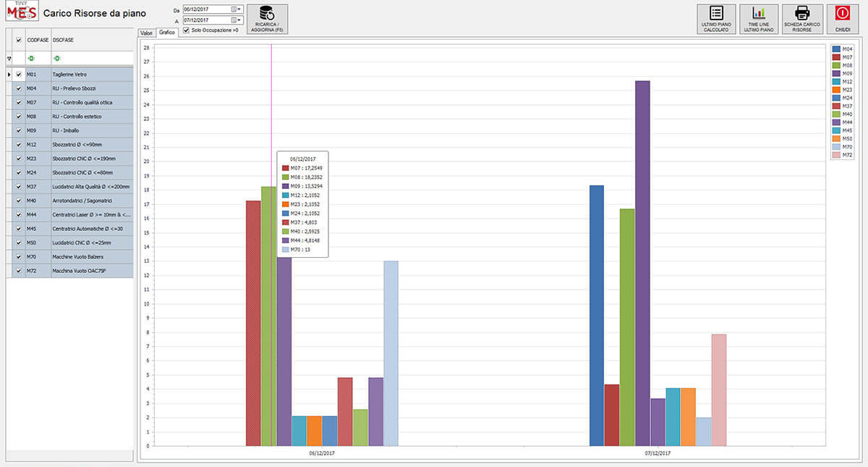Click the 'M08 : 18,2352' tooltip entry
Viewport: 868px width, 467px height.
[x=303, y=177]
